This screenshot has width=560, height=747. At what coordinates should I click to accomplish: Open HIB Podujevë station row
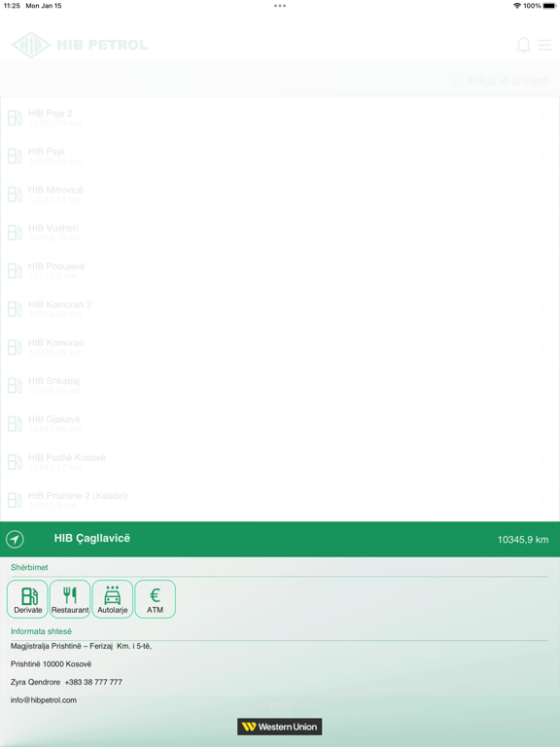click(x=280, y=270)
